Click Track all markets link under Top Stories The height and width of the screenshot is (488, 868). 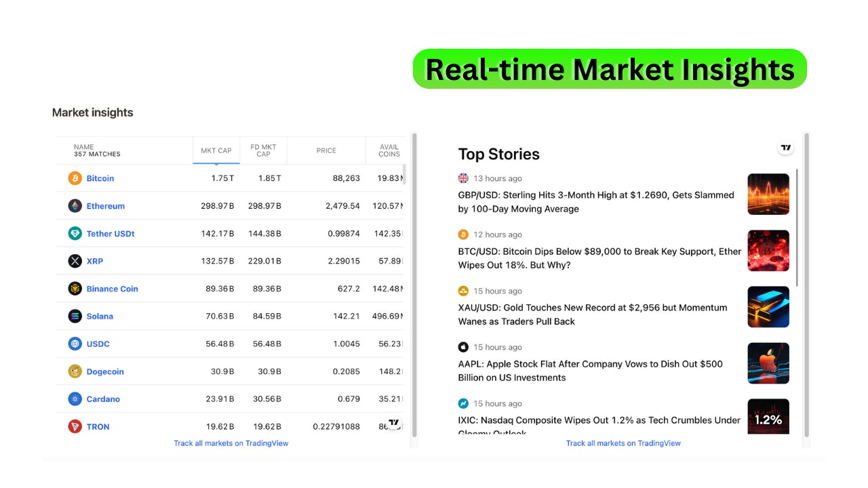[623, 443]
